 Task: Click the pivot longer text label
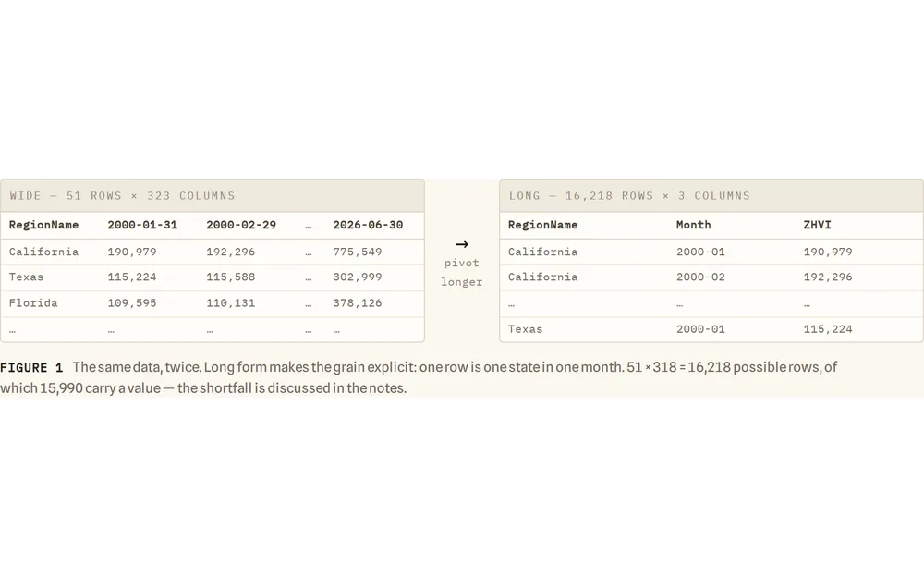tap(461, 273)
